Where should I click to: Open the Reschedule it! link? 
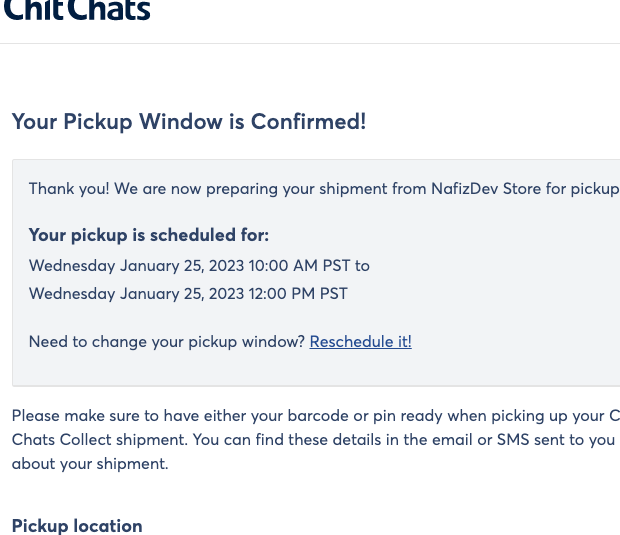pos(361,342)
